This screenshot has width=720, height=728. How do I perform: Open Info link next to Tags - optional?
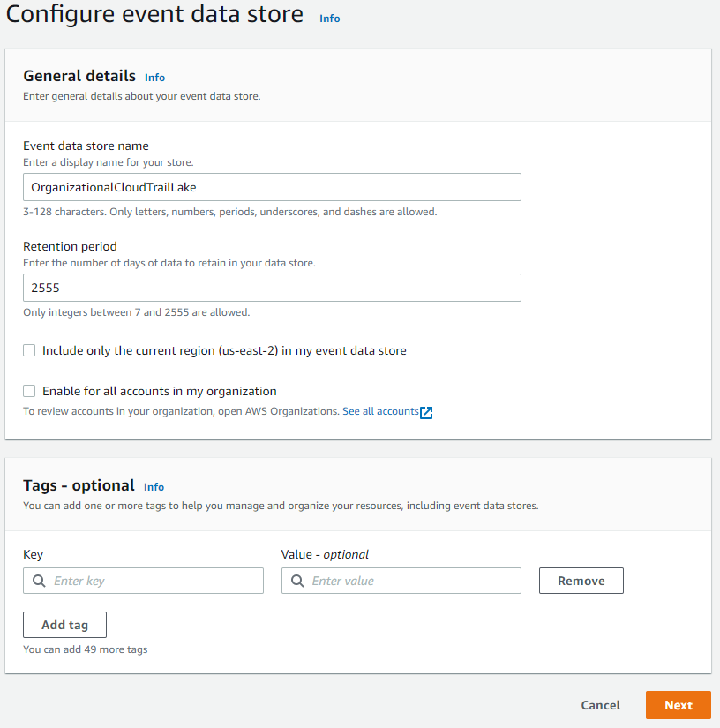(x=154, y=487)
